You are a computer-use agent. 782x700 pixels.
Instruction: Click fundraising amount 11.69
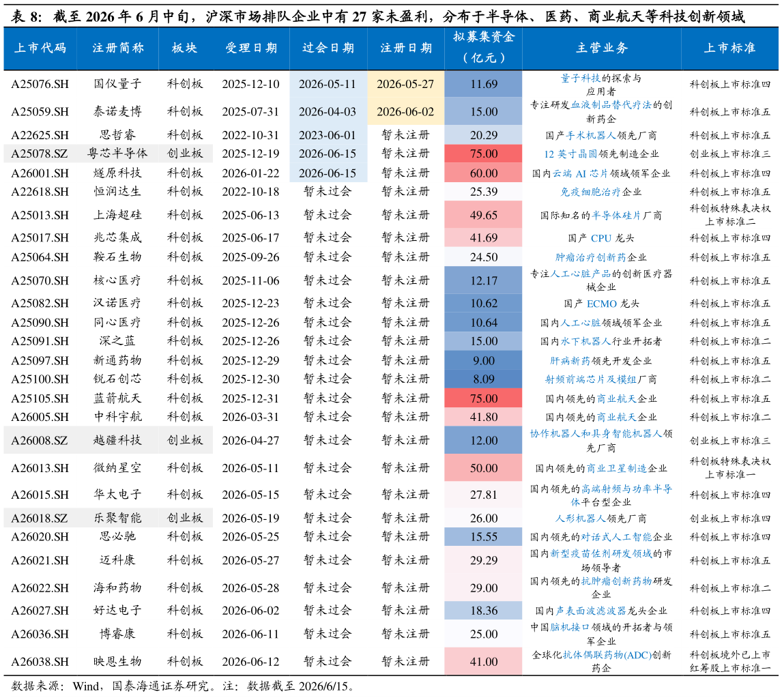tap(484, 85)
